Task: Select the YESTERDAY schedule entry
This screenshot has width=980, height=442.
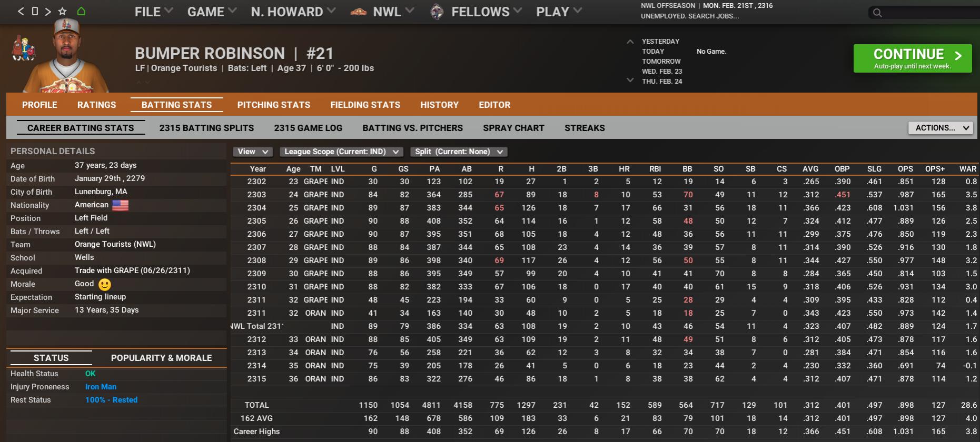Action: point(660,42)
